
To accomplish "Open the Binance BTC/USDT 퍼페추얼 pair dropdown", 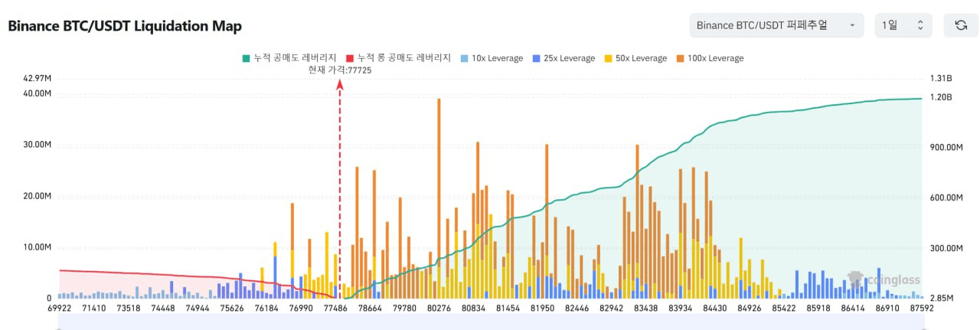I will (776, 25).
